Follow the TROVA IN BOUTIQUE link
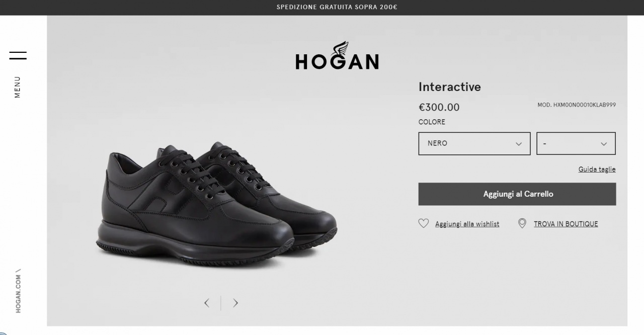 566,224
